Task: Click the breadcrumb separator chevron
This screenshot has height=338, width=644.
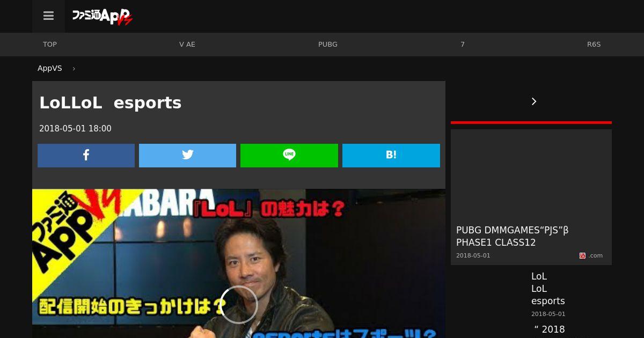Action: [74, 69]
